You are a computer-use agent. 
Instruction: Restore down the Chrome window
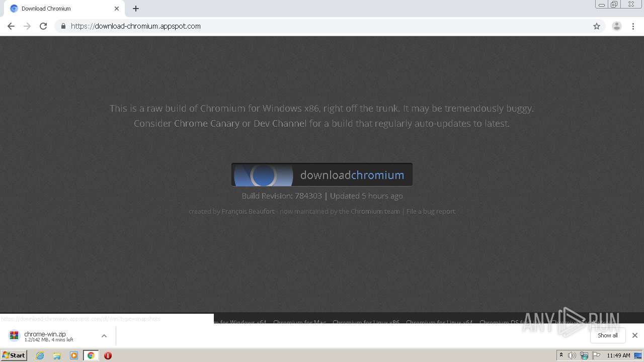[614, 5]
